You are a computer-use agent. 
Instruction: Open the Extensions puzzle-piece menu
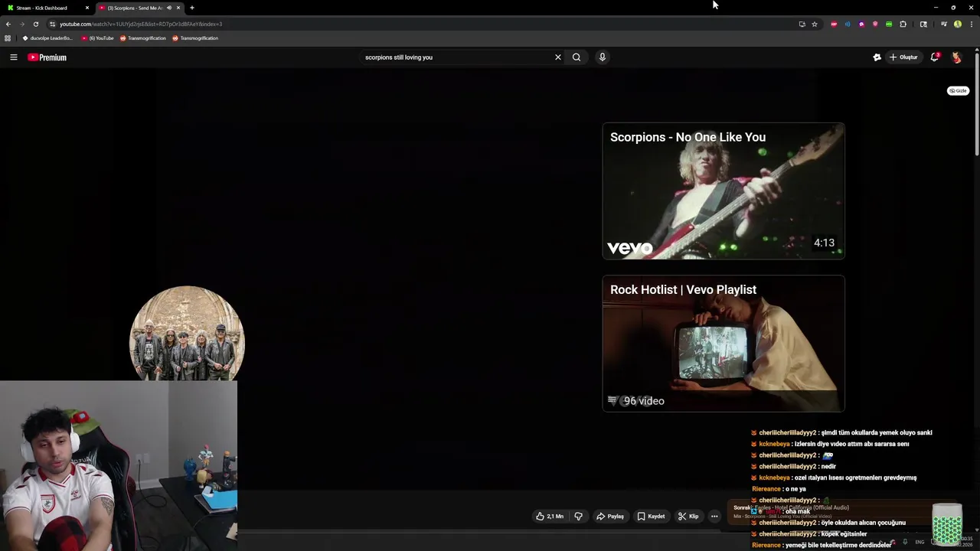pos(903,24)
